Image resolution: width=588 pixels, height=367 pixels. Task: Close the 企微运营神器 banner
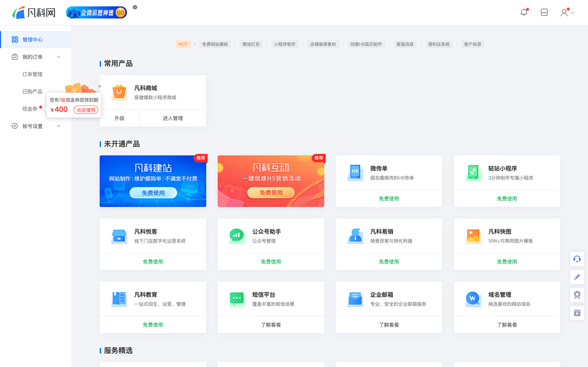point(135,7)
